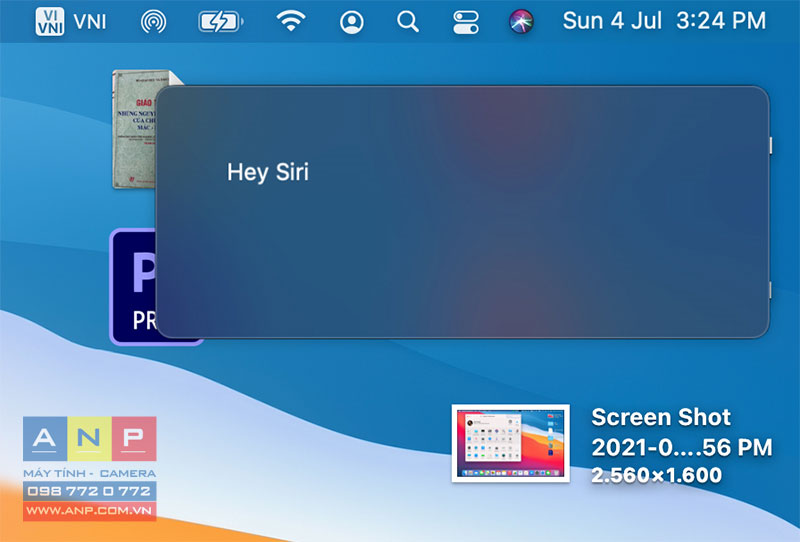Select the Screen Shot thumbnail on desktop

511,443
